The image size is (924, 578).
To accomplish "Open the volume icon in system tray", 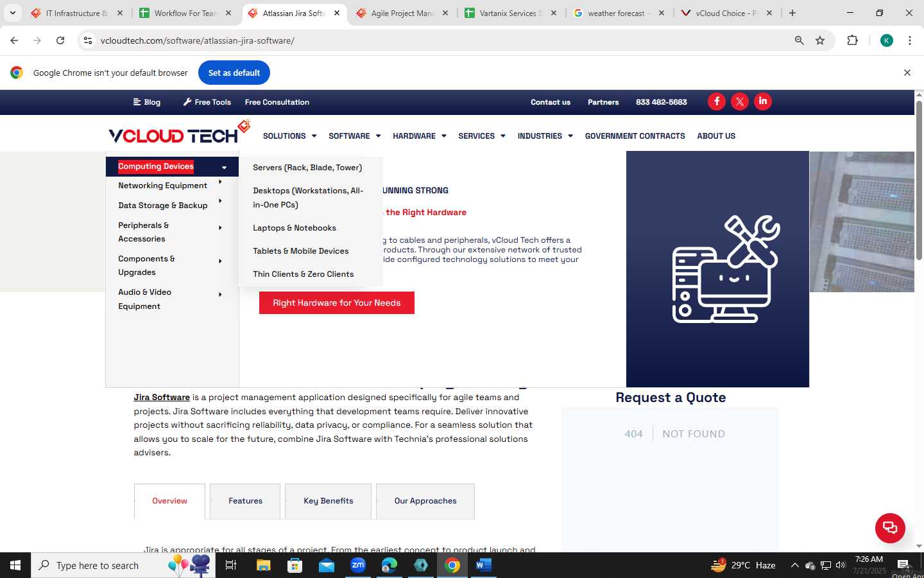I will 841,565.
